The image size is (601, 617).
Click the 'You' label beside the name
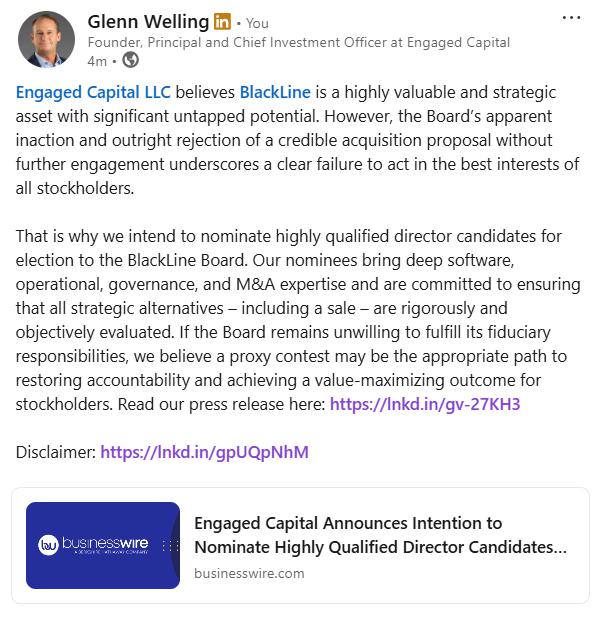click(257, 23)
